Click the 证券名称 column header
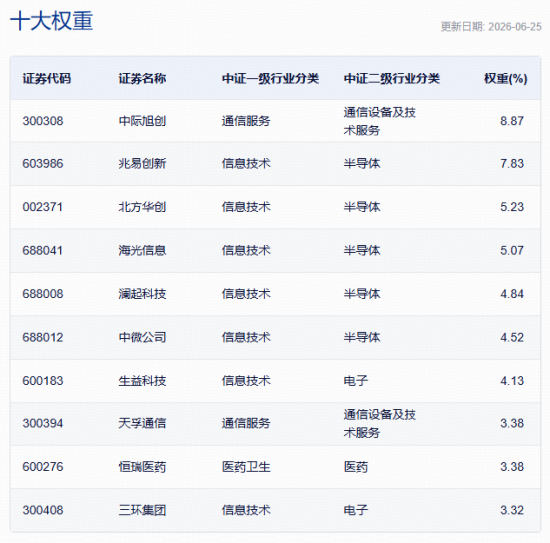Screen dimensions: 550x543 142,78
